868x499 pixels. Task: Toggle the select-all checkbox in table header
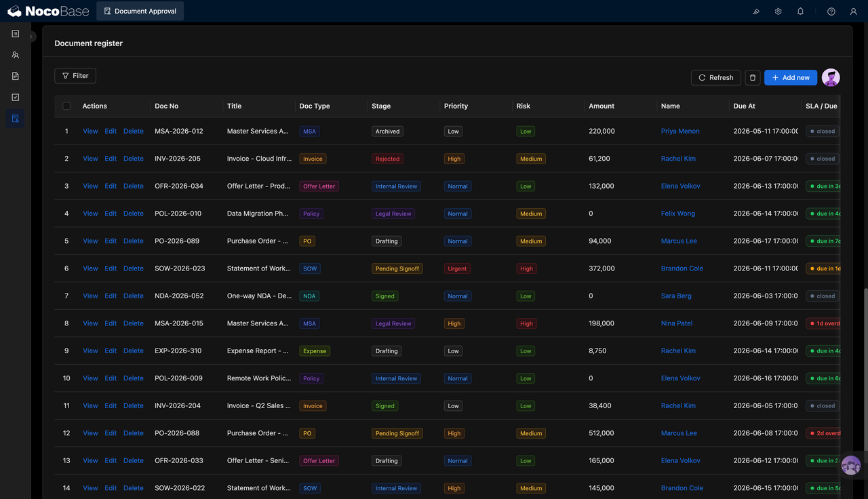[x=66, y=106]
